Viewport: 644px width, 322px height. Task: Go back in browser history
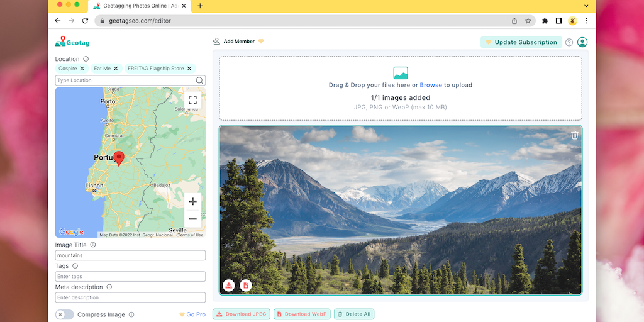tap(57, 21)
